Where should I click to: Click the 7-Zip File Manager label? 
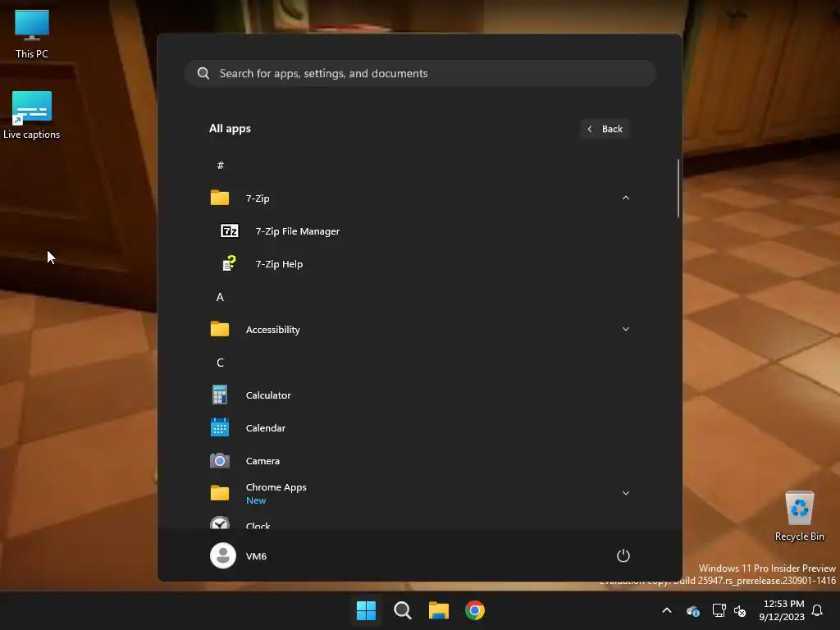tap(297, 231)
